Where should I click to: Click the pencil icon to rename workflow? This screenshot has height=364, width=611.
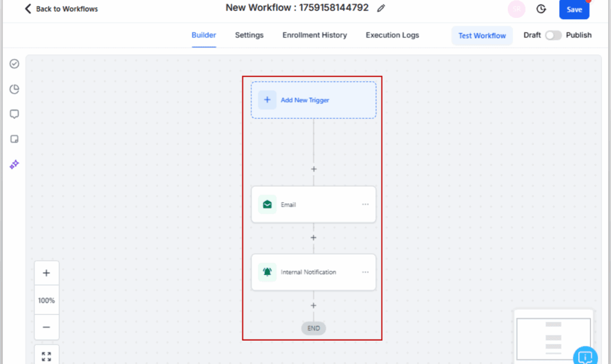click(x=381, y=8)
